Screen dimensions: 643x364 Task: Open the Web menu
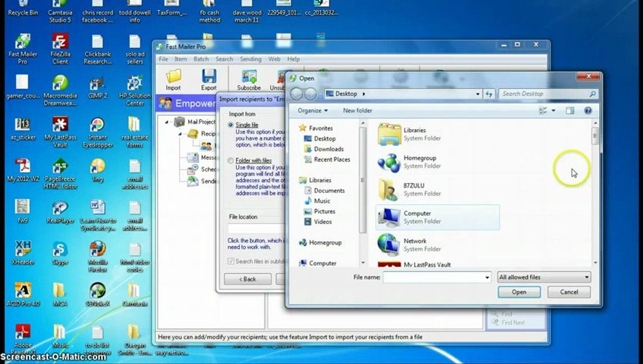pyautogui.click(x=274, y=59)
